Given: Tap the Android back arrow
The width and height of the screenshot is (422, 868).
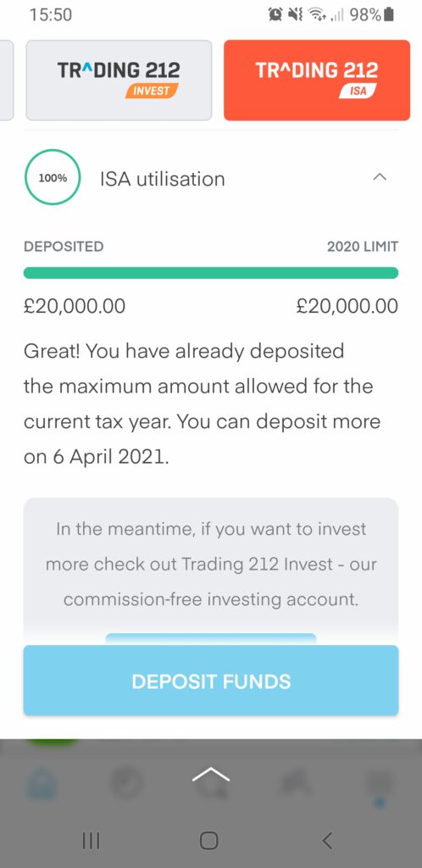Looking at the screenshot, I should coord(327,841).
